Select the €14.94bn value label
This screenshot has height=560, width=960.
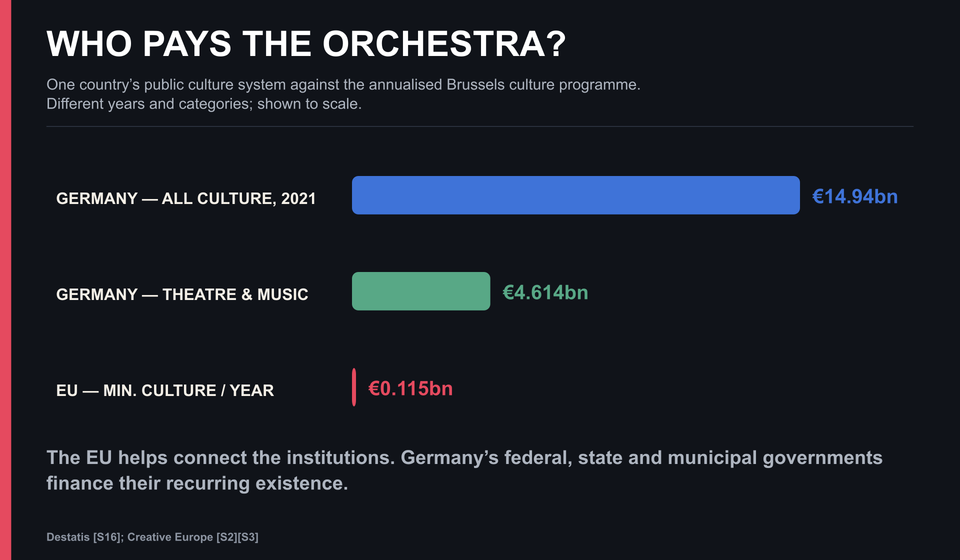(x=855, y=196)
